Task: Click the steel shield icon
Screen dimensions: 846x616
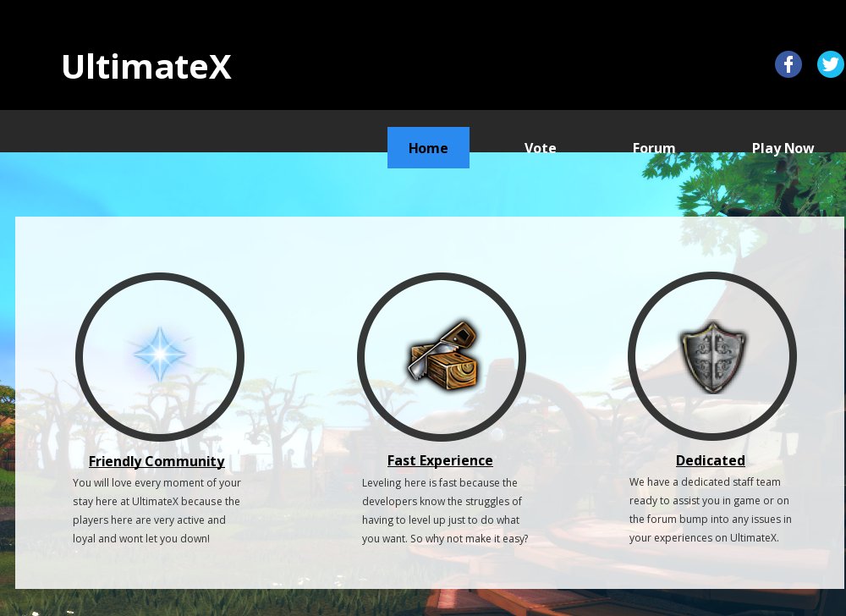Action: (713, 356)
